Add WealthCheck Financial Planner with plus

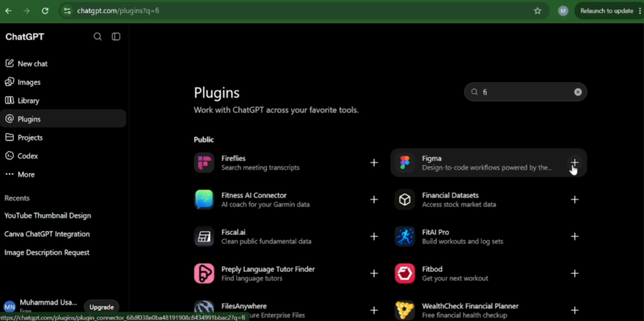point(575,310)
